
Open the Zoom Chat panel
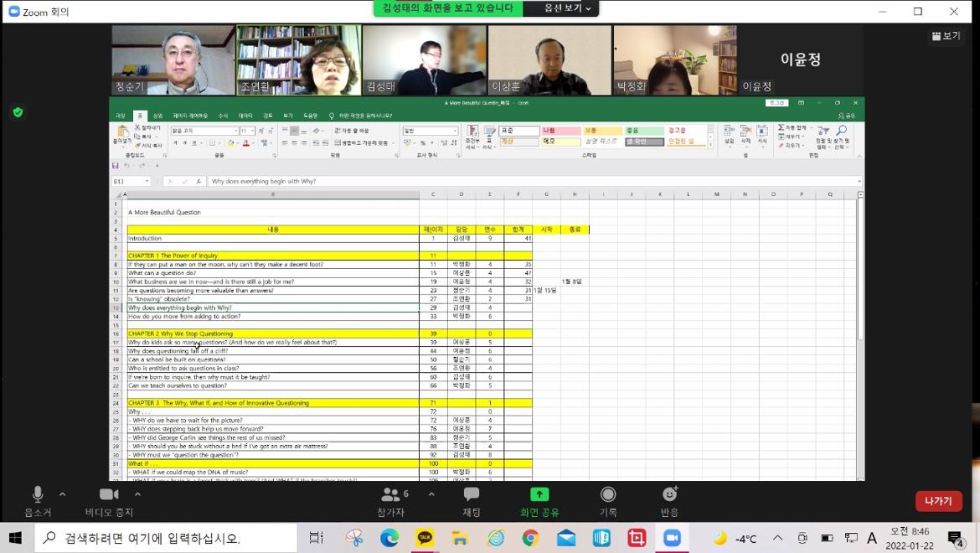pyautogui.click(x=472, y=495)
